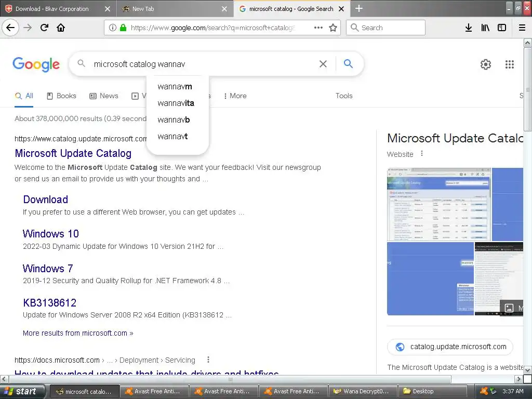This screenshot has height=399, width=532.
Task: Click the 3:37 AM clock
Action: [x=513, y=391]
